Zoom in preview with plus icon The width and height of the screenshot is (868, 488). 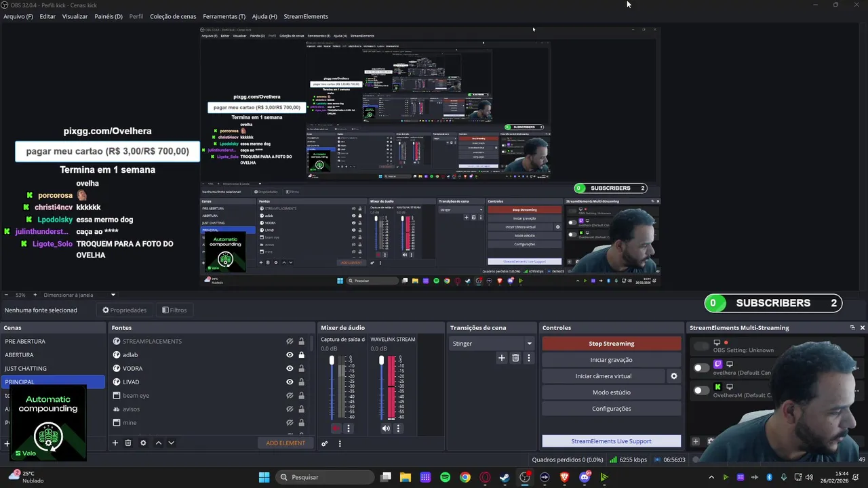coord(35,295)
